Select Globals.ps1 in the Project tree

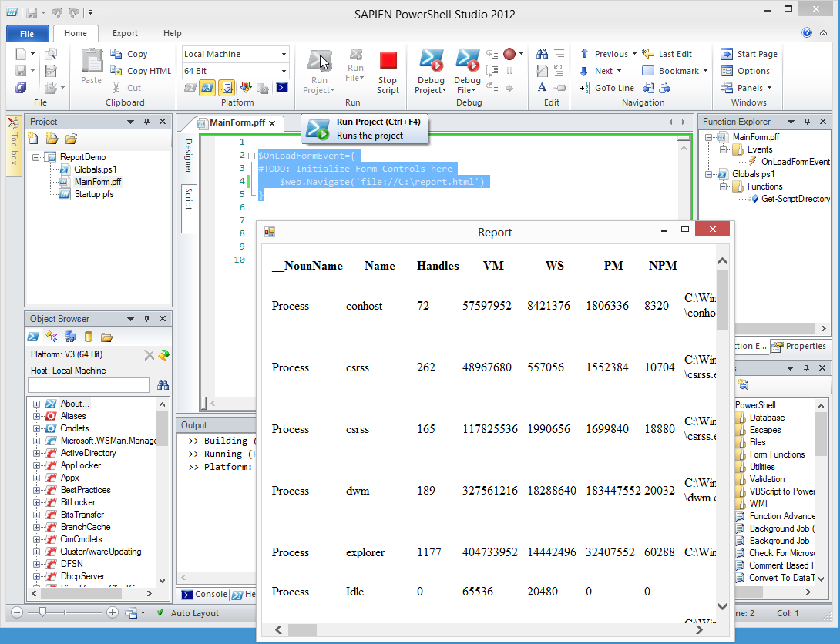pyautogui.click(x=96, y=169)
